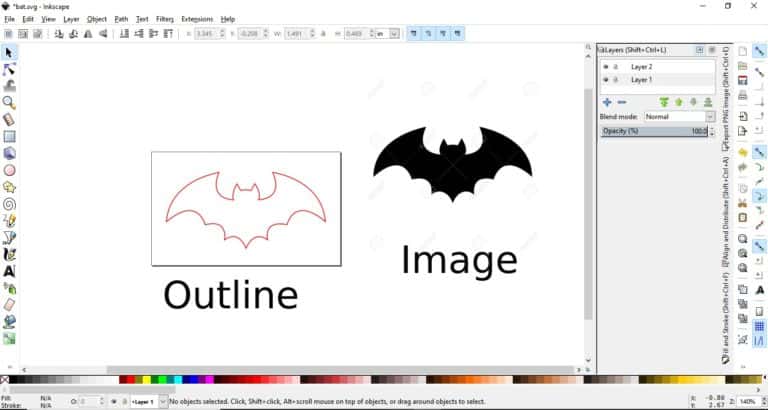Open the units dropdown in toolbar
The height and width of the screenshot is (410, 768).
394,34
